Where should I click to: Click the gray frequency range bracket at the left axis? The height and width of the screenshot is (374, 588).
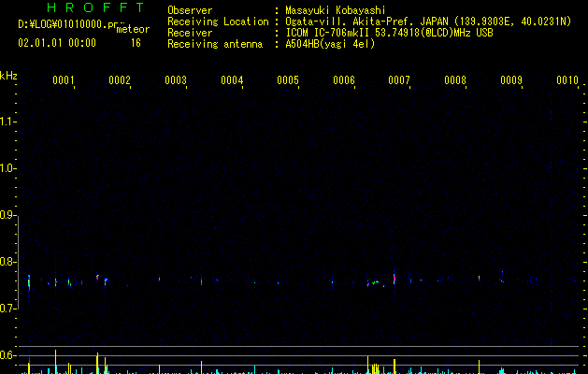pyautogui.click(x=18, y=263)
